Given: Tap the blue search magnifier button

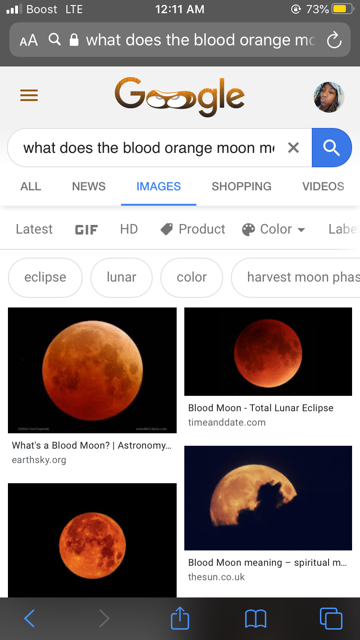Looking at the screenshot, I should 331,148.
